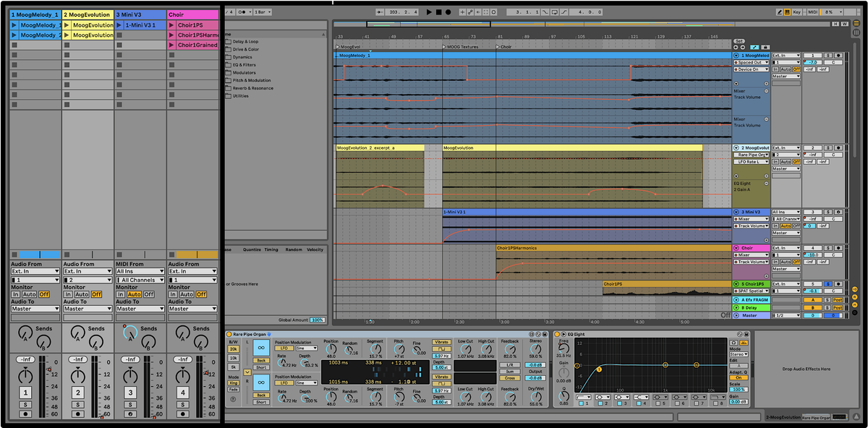Image resolution: width=868 pixels, height=428 pixels.
Task: Set Mini V3 monitor to Auto
Action: [x=134, y=294]
